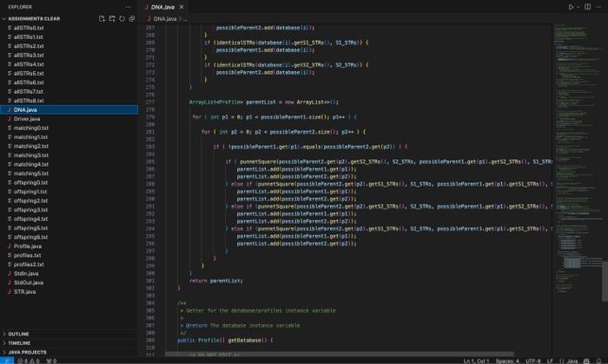Click the ports forwarded indicator in status bar
This screenshot has height=364, width=608.
click(51, 361)
